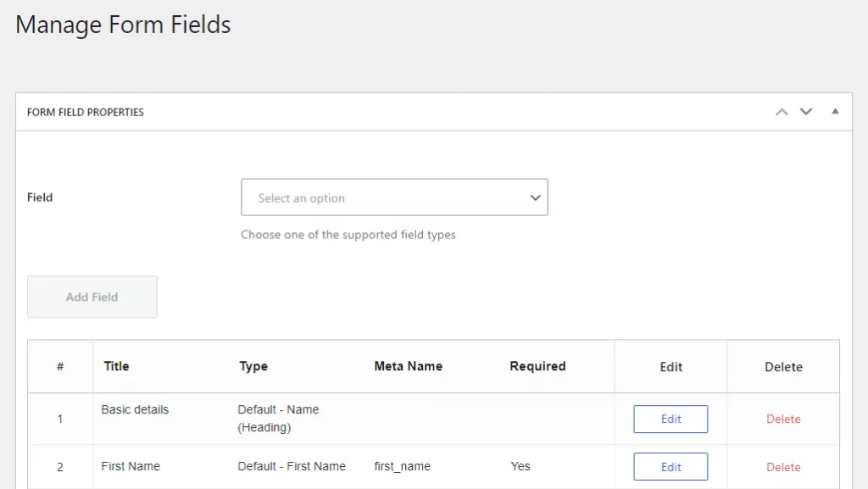Select the 'Default - First Name' type cell
The width and height of the screenshot is (868, 489).
tap(292, 466)
